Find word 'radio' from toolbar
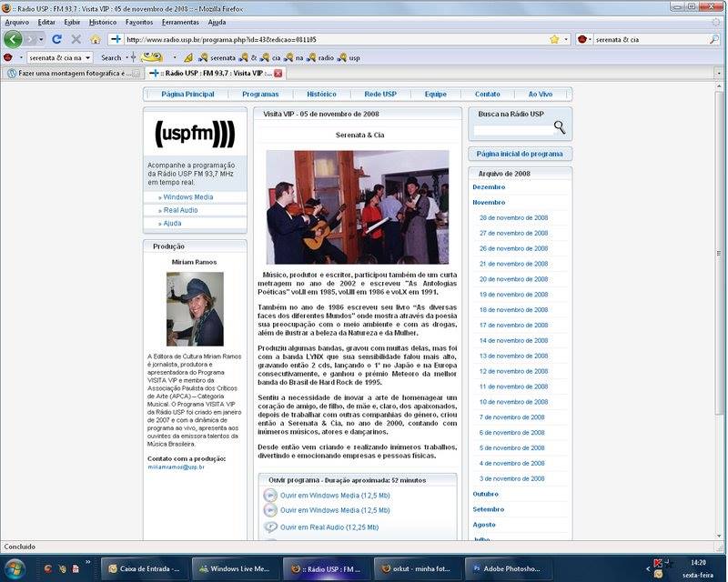 click(321, 58)
